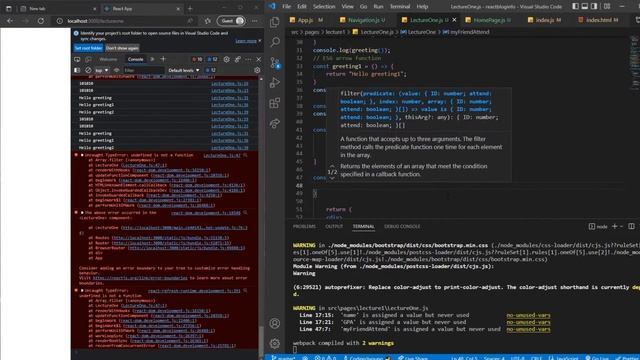Toggle device emulation in DevTools

pyautogui.click(x=88, y=59)
